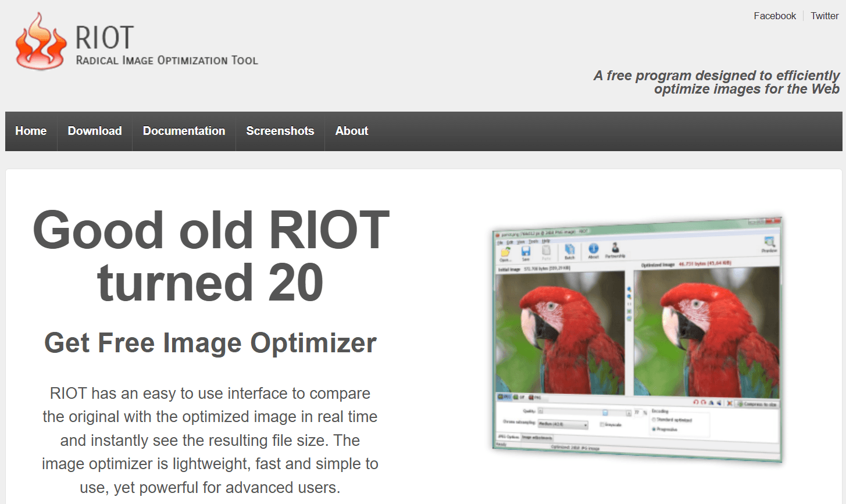Go to the Home menu item
The width and height of the screenshot is (846, 504).
click(31, 131)
